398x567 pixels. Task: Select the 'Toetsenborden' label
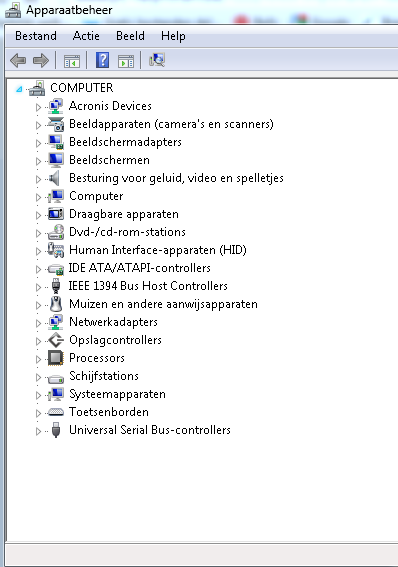109,412
